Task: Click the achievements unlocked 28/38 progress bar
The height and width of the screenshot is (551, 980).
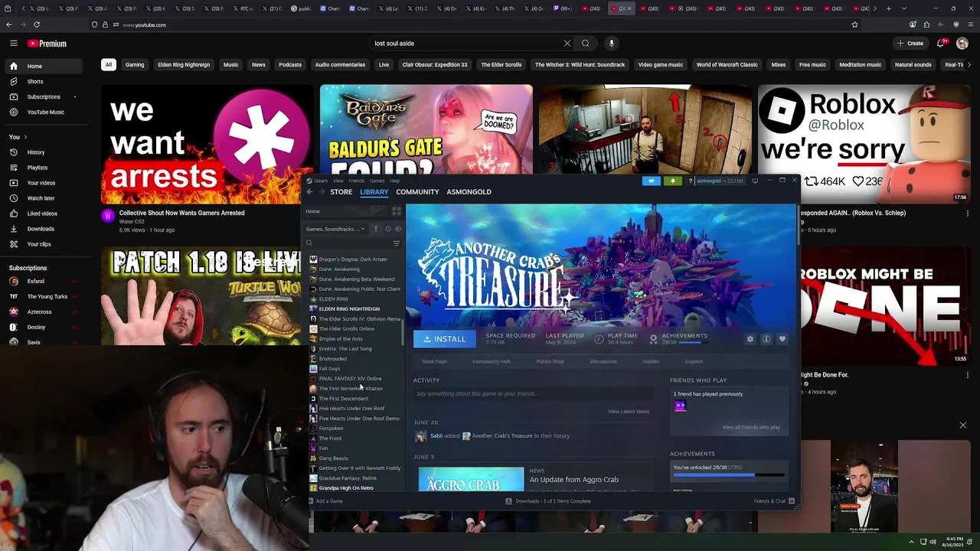Action: click(x=729, y=475)
